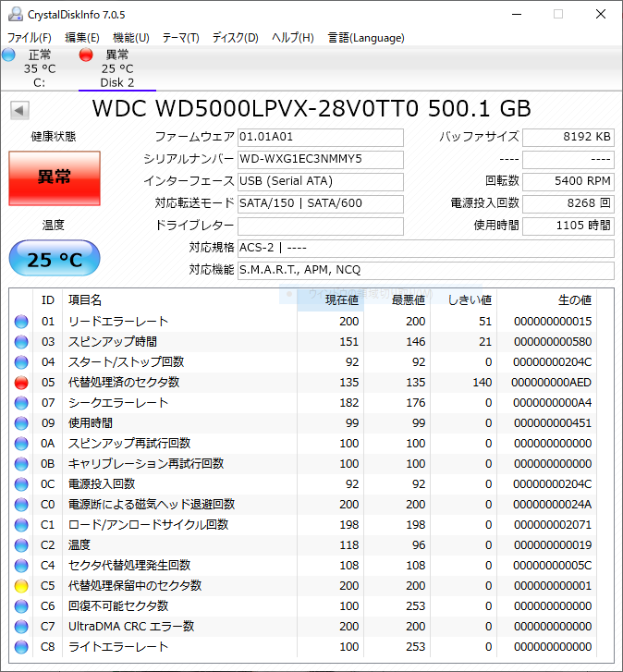Open the ヘルプ(H) menu
Image resolution: width=623 pixels, height=672 pixels.
[x=293, y=38]
